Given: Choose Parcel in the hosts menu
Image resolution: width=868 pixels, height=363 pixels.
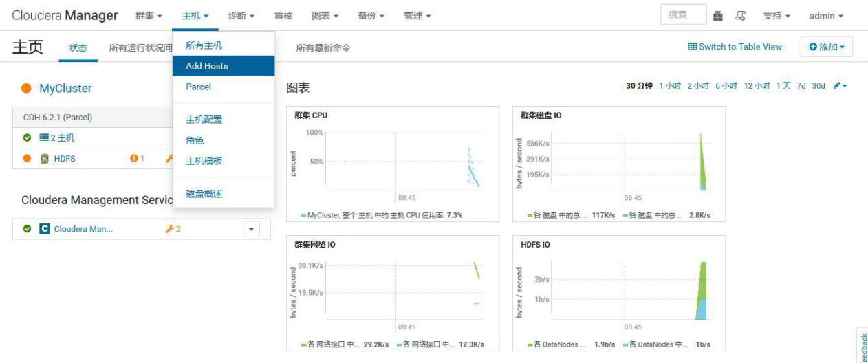Looking at the screenshot, I should click(x=224, y=87).
